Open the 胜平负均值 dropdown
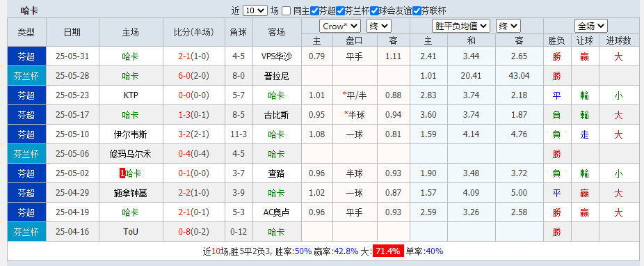This screenshot has width=644, height=266. tap(461, 26)
